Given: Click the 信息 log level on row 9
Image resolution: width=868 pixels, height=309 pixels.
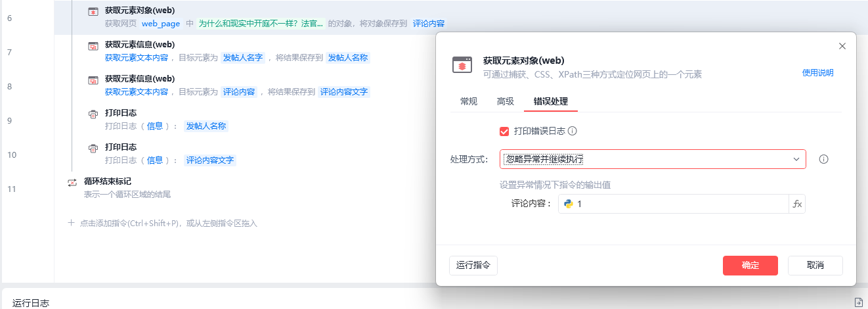Looking at the screenshot, I should point(155,126).
